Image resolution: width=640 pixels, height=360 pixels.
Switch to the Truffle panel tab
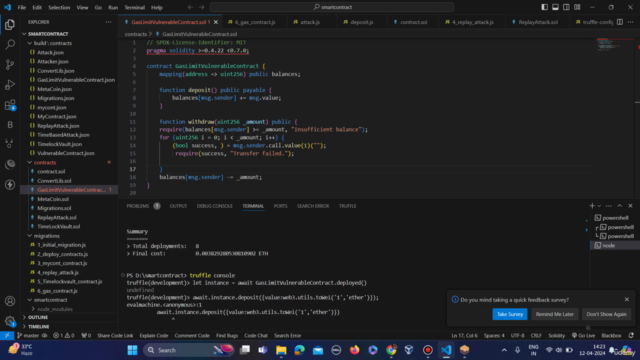tap(347, 206)
